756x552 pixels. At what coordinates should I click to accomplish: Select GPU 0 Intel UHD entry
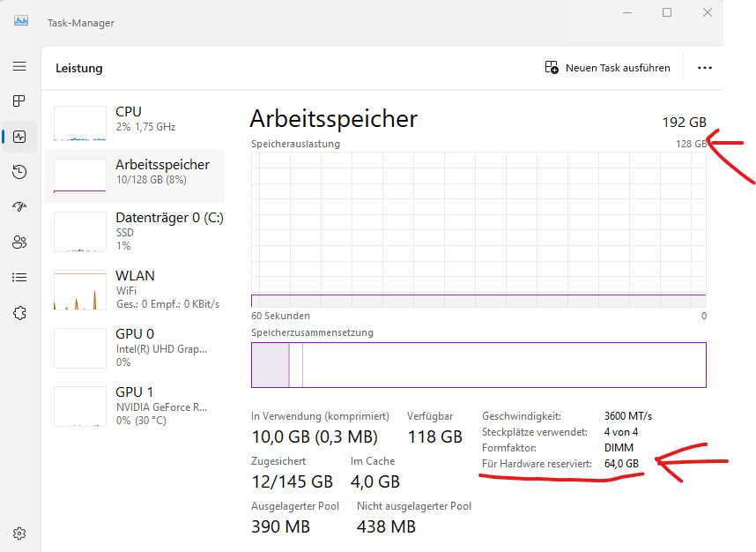pos(135,347)
